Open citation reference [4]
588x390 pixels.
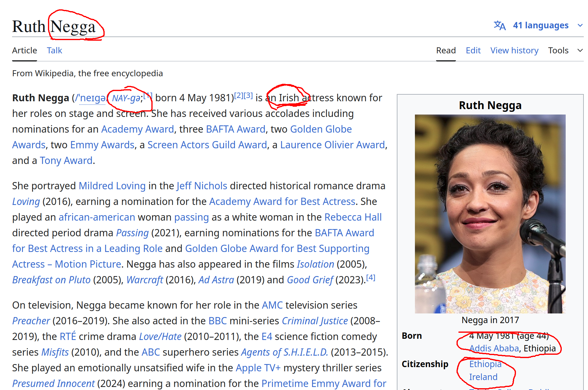pos(371,278)
